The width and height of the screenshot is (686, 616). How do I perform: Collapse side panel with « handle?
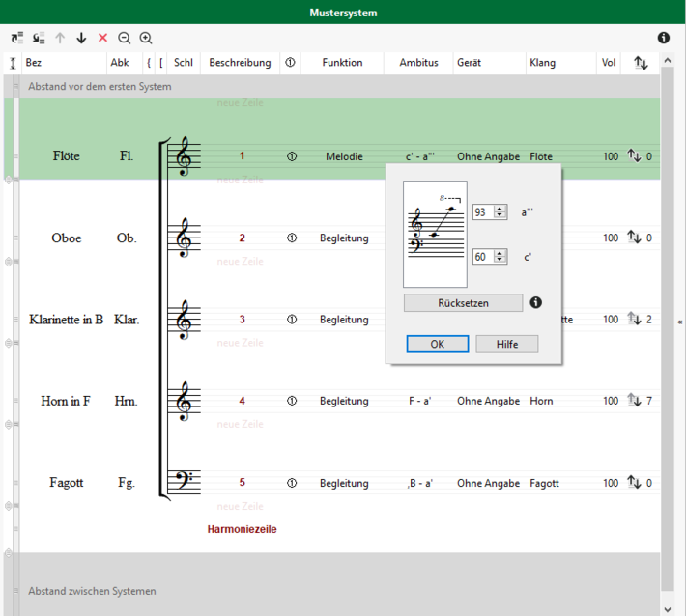(680, 322)
